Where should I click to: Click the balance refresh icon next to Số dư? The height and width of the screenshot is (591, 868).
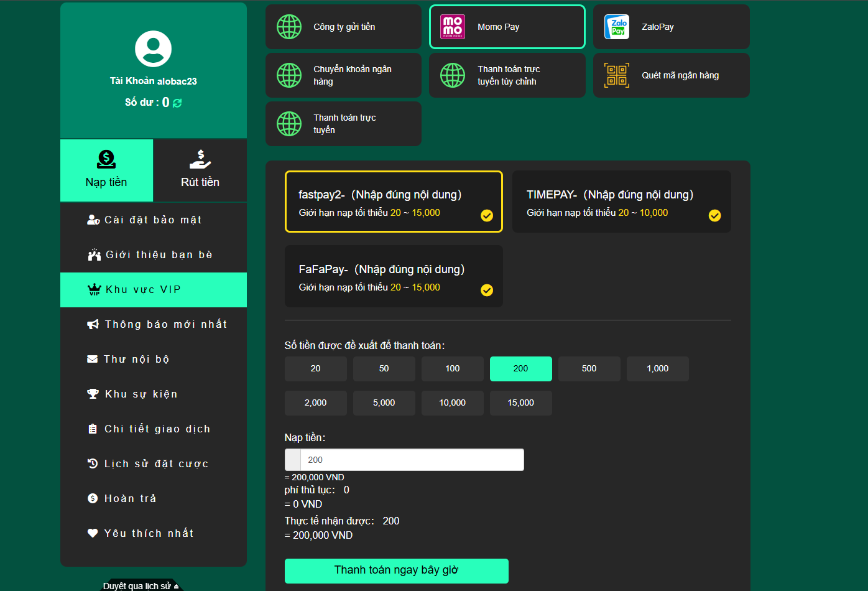tap(177, 103)
